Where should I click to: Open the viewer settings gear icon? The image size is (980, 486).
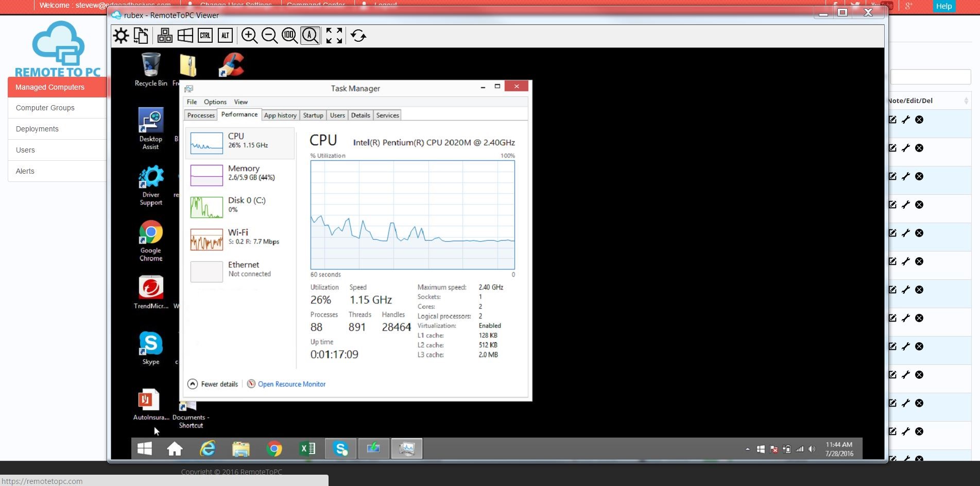121,36
